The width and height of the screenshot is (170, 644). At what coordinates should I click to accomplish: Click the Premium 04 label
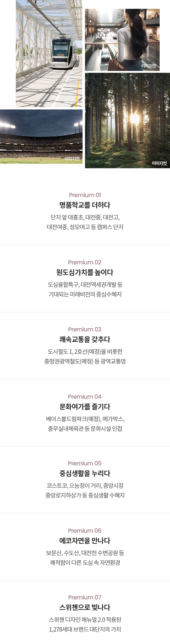pos(85,397)
